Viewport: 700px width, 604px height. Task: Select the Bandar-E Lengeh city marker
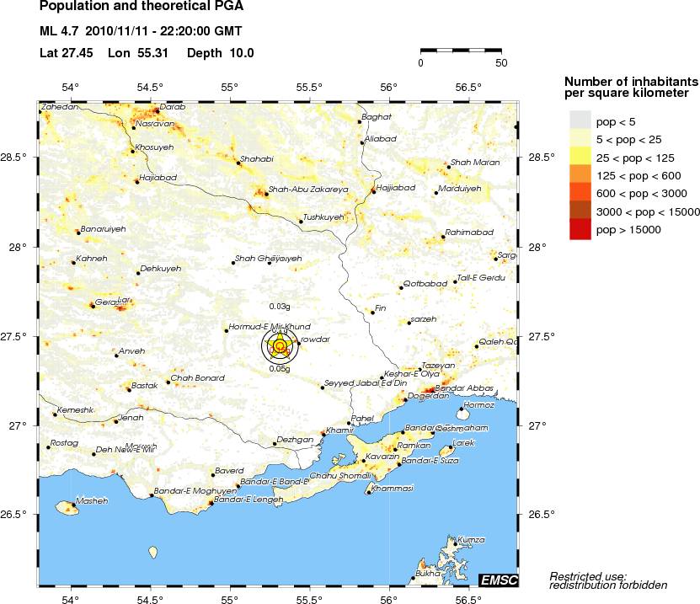(211, 504)
